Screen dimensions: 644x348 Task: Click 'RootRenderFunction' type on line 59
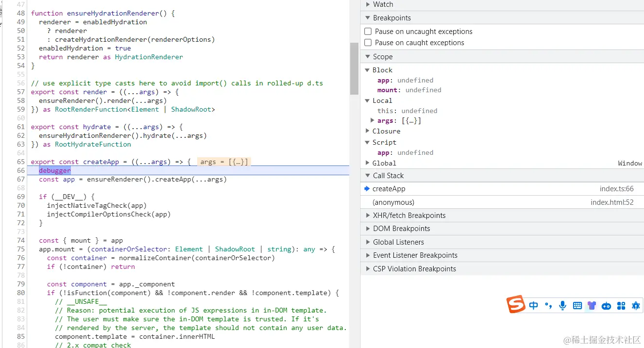coord(91,109)
